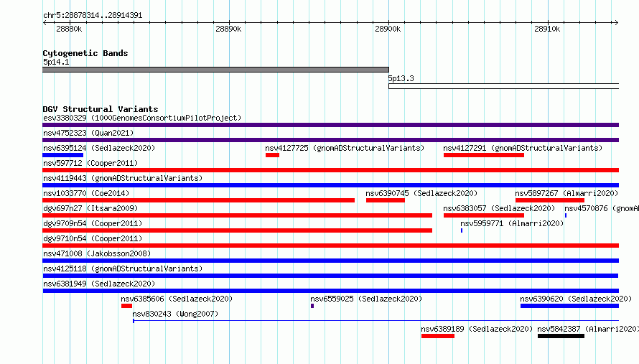639x364 pixels.
Task: Click the nsv4752323 purple track bar
Action: click(x=330, y=140)
